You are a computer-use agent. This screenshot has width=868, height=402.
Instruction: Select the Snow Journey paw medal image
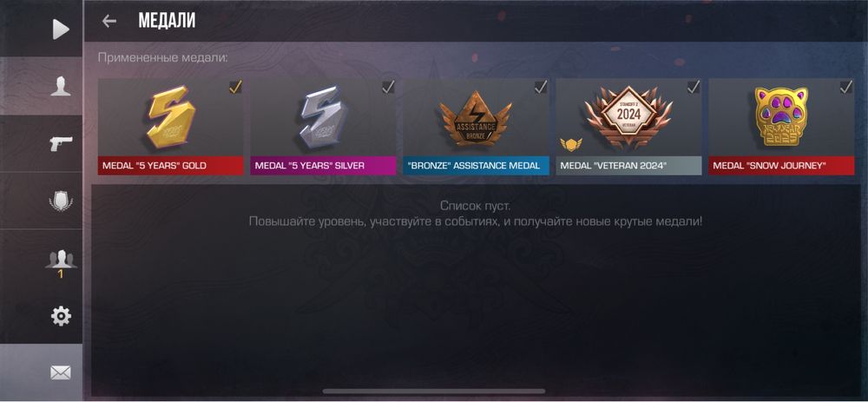coord(781,117)
